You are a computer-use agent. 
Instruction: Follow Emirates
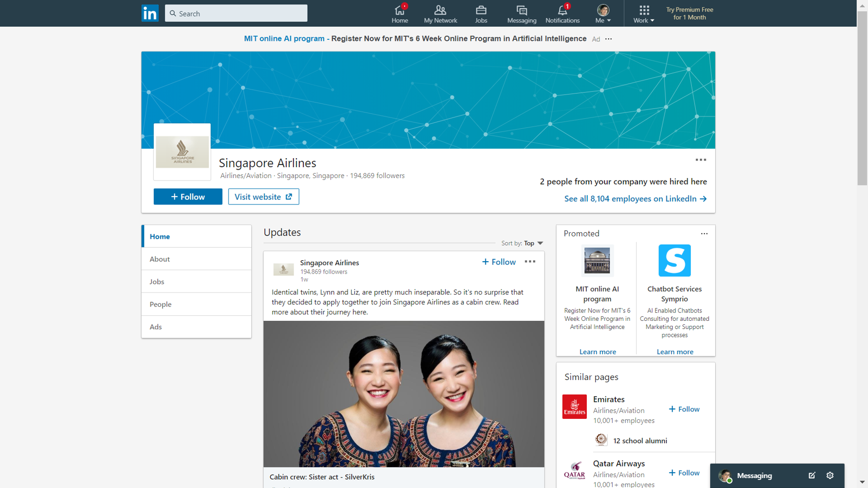click(x=684, y=409)
